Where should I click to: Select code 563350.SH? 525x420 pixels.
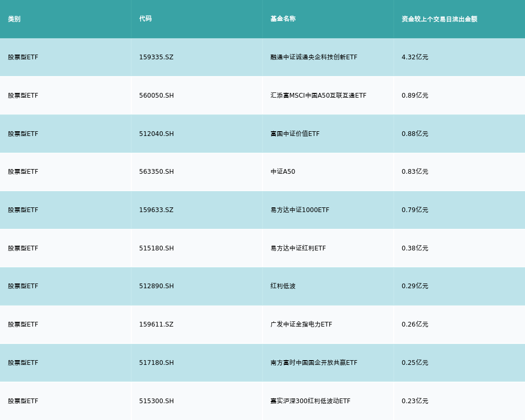[x=156, y=172]
